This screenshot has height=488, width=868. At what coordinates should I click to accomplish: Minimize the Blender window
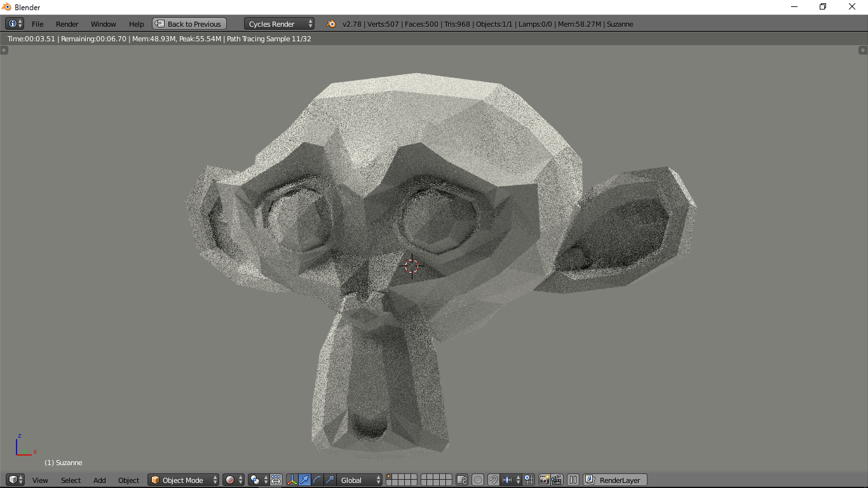click(794, 7)
